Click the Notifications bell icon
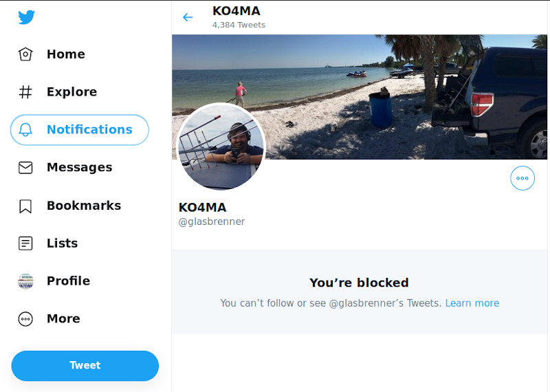Screen dimensions: 550x392 (x=25, y=130)
